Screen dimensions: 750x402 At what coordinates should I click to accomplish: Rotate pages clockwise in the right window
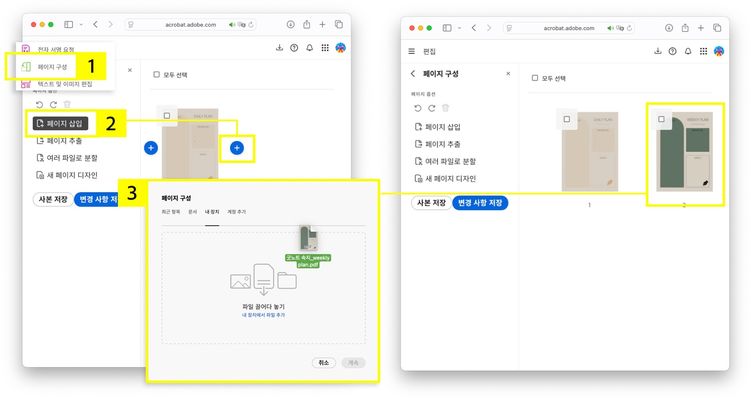pyautogui.click(x=431, y=108)
